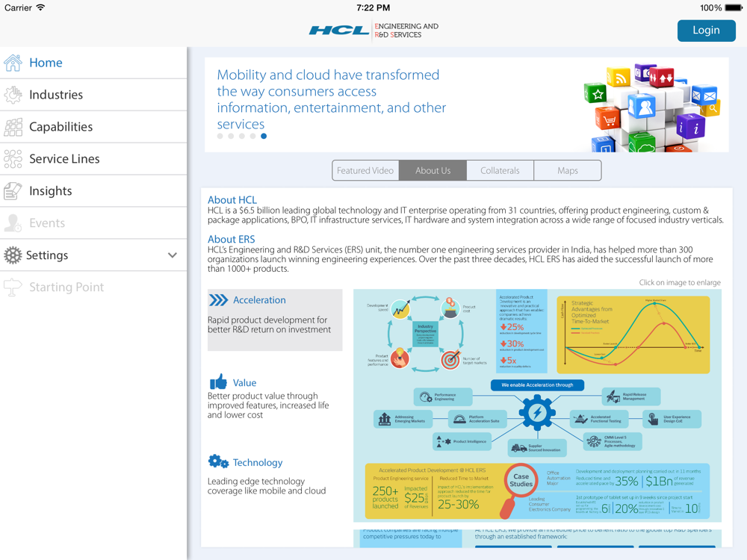Tap the Wi-Fi indicator in status bar
Image resolution: width=747 pixels, height=560 pixels.
pos(40,7)
